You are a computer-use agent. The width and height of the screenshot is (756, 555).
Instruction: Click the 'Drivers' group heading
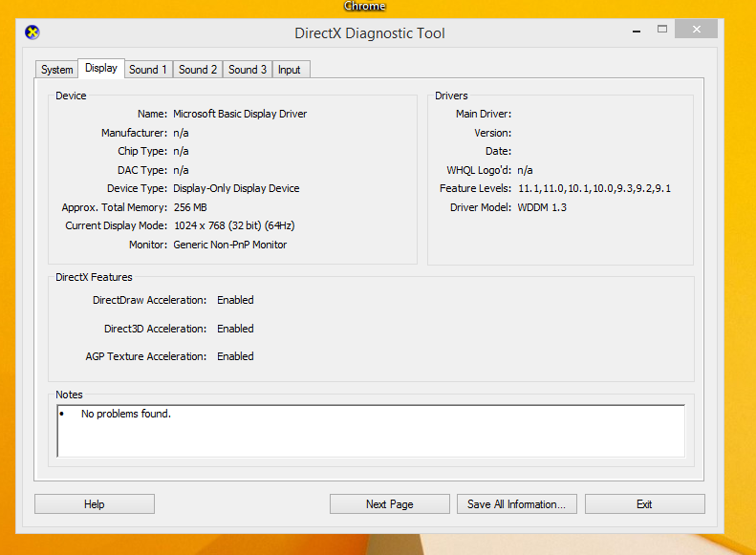click(x=451, y=96)
